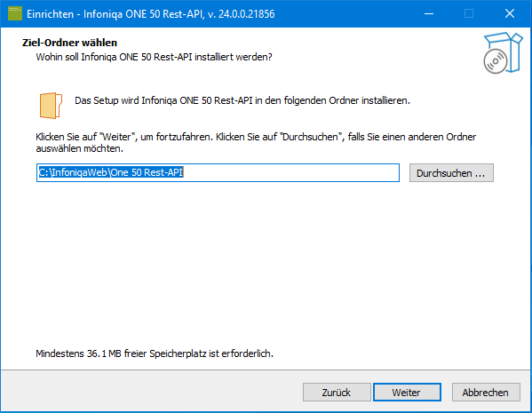Click the orange folder icon

(51, 106)
